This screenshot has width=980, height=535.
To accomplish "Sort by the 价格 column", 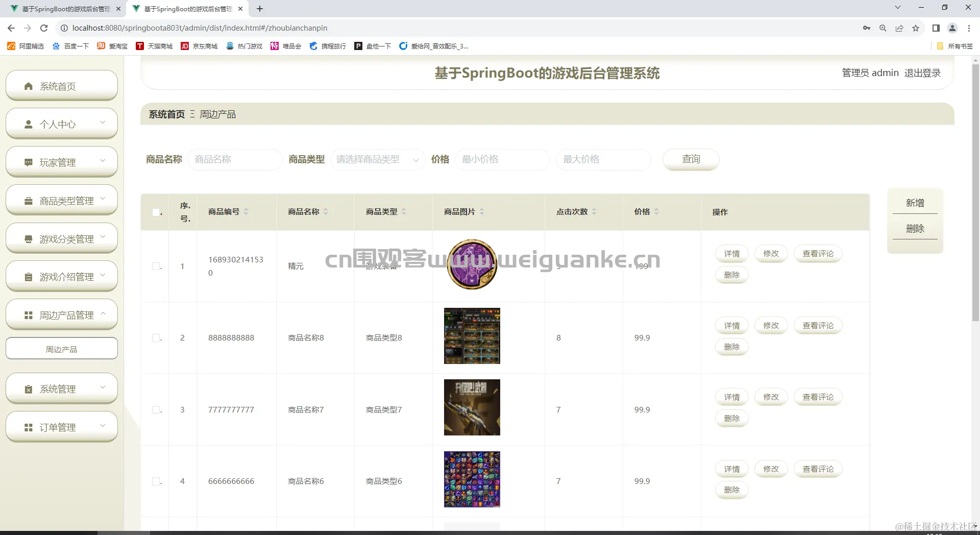I will 656,211.
